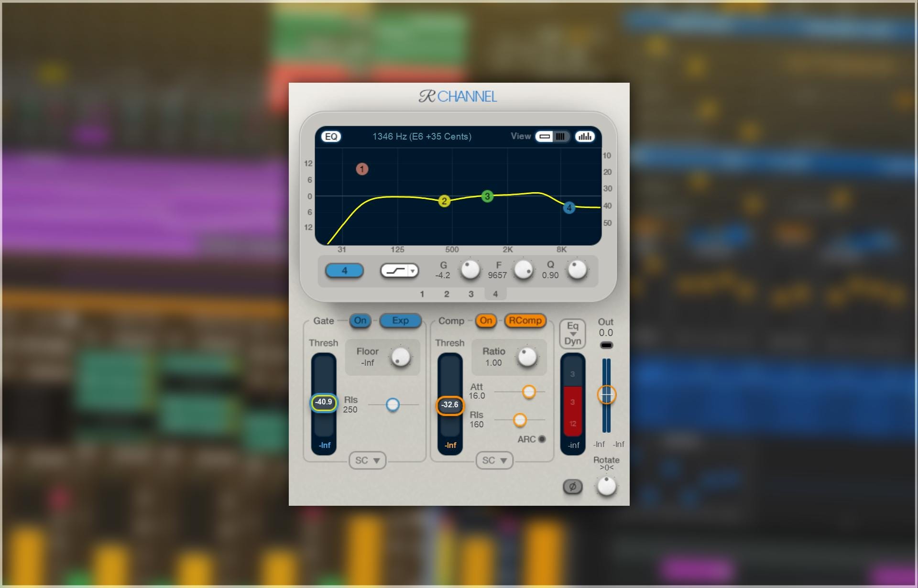Click the Q knob
Image resolution: width=918 pixels, height=588 pixels.
click(577, 270)
